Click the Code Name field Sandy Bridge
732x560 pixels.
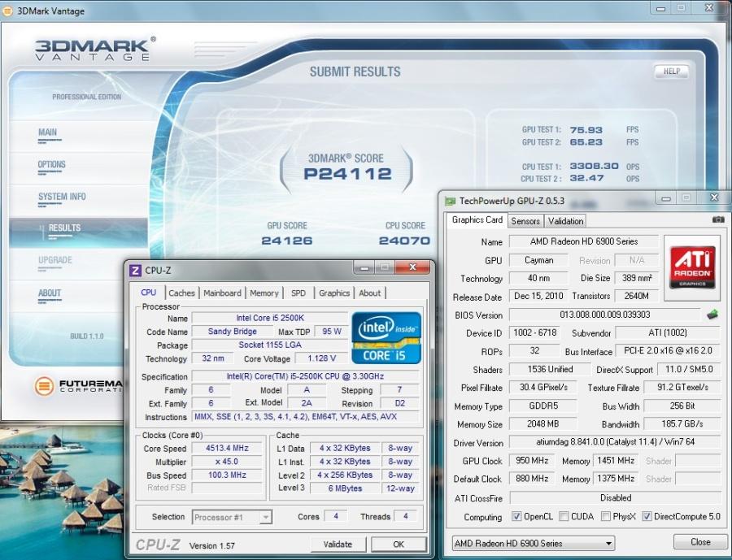click(x=233, y=332)
